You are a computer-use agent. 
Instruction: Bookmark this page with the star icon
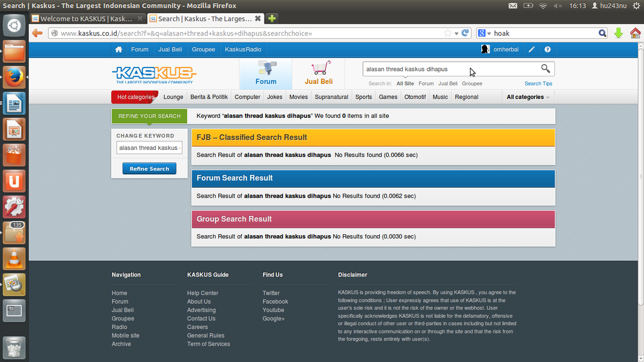[x=448, y=33]
